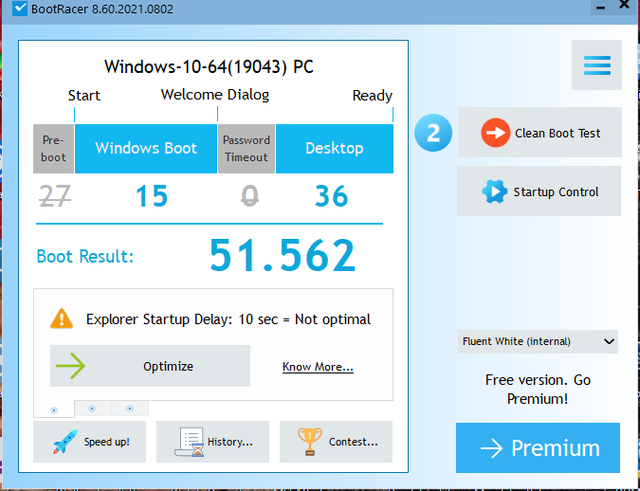Switch to the third tip page tab
The image size is (640, 491).
[129, 408]
